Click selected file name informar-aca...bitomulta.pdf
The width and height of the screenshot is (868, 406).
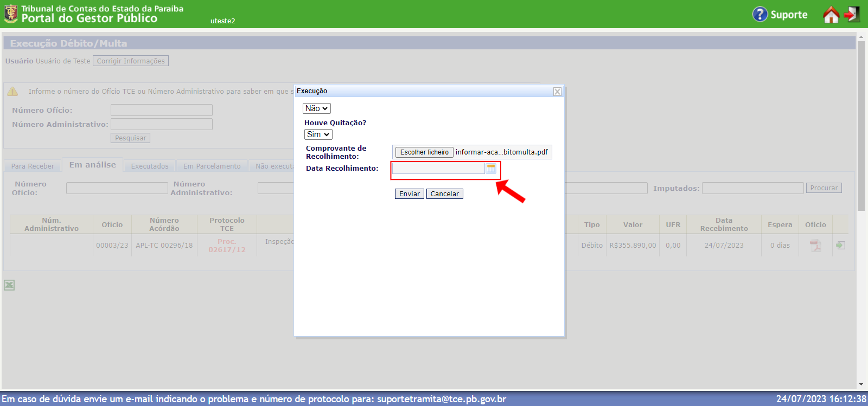(x=501, y=152)
